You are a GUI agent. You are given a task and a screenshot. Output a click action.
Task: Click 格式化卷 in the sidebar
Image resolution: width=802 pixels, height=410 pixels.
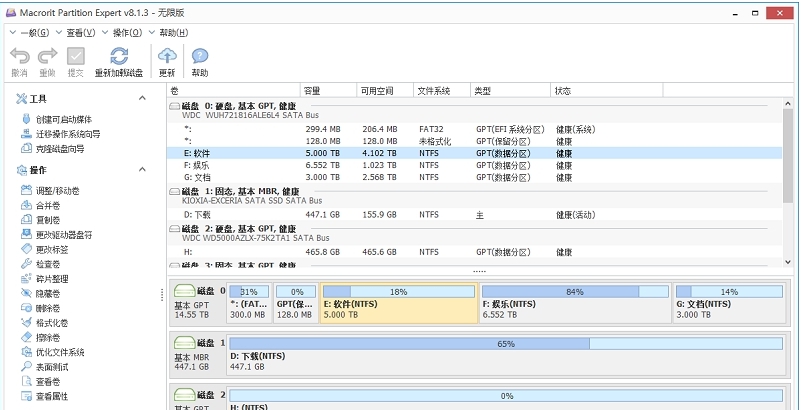click(51, 323)
